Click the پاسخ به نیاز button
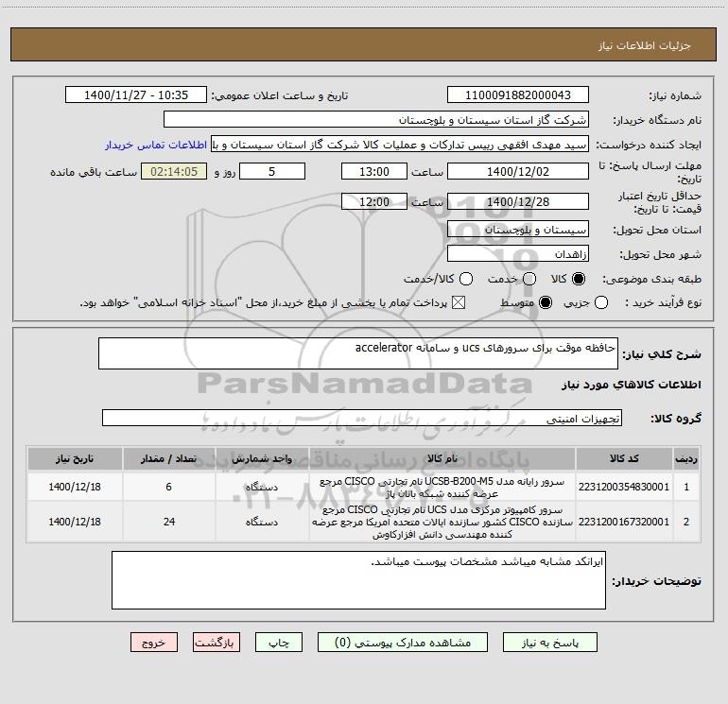This screenshot has width=728, height=704. [549, 643]
